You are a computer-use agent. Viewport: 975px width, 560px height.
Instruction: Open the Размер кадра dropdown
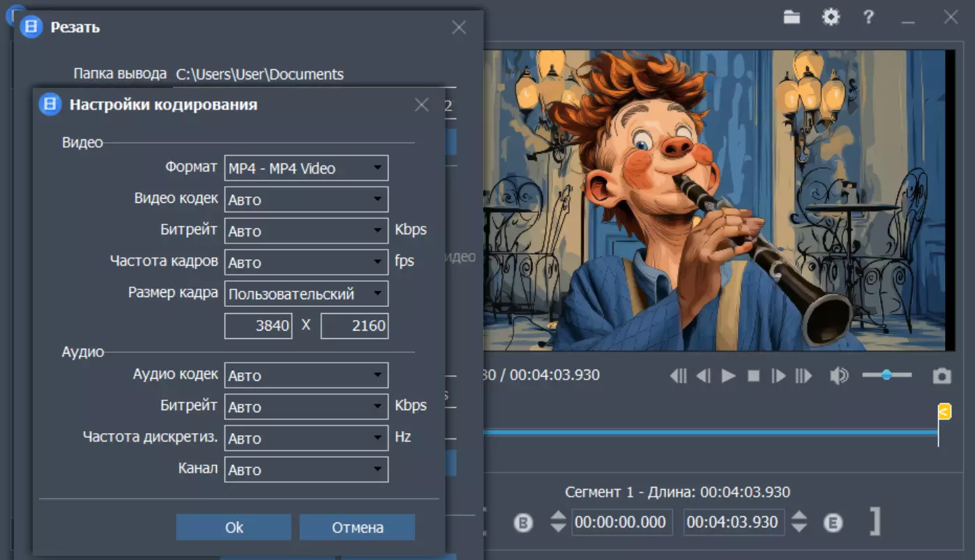(x=306, y=294)
